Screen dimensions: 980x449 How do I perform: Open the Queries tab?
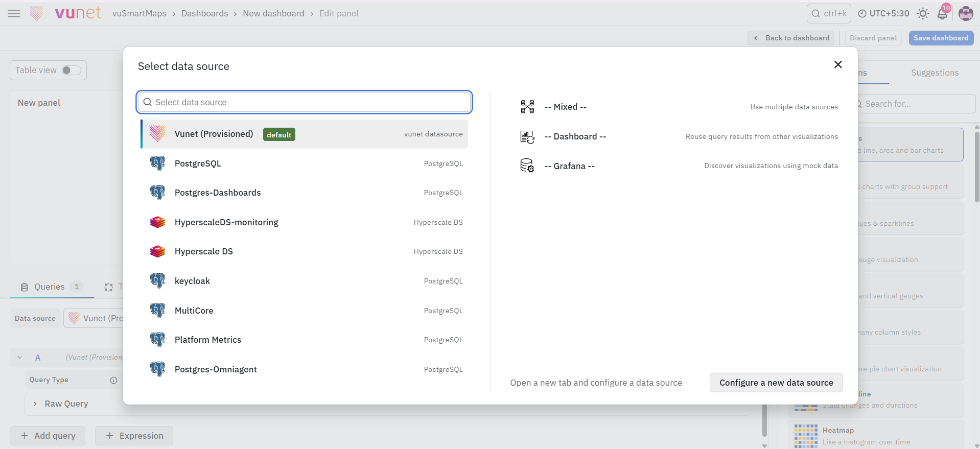[x=52, y=287]
